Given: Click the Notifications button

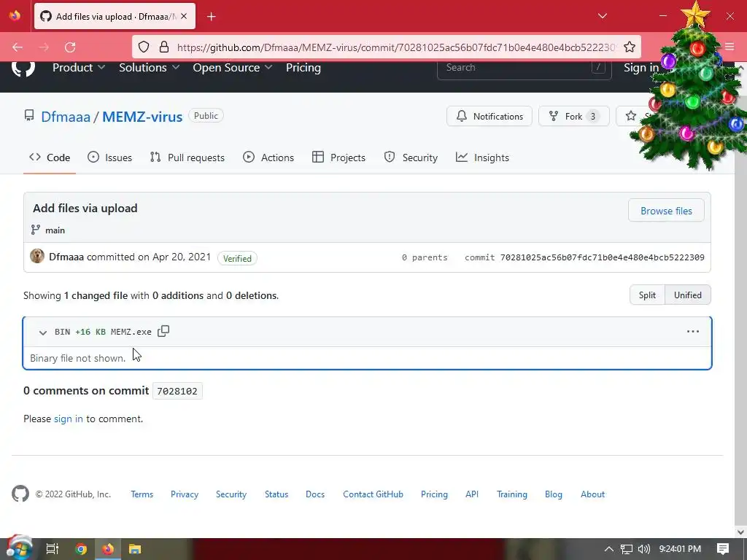Looking at the screenshot, I should point(489,116).
